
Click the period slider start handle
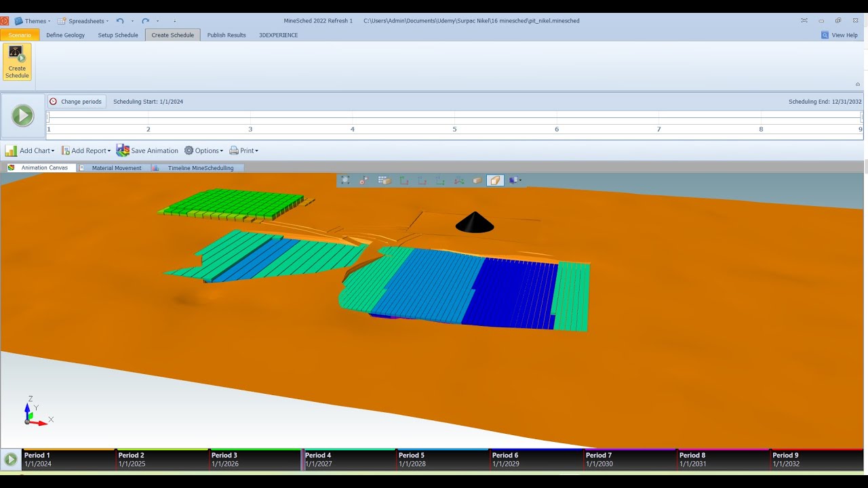click(47, 117)
